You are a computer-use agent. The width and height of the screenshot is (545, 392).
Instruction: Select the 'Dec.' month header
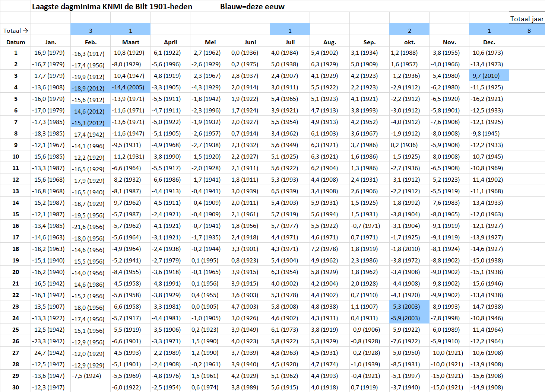click(489, 42)
